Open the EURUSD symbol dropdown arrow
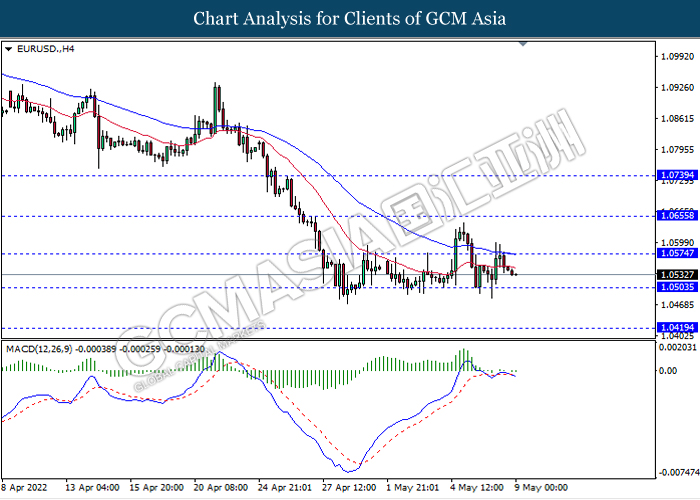 pyautogui.click(x=8, y=50)
